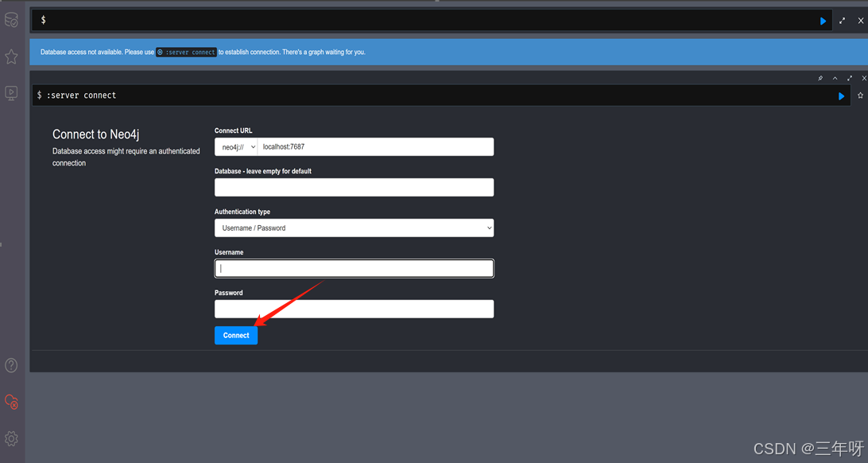Click the blue Connect button
The image size is (868, 463).
[x=236, y=336]
